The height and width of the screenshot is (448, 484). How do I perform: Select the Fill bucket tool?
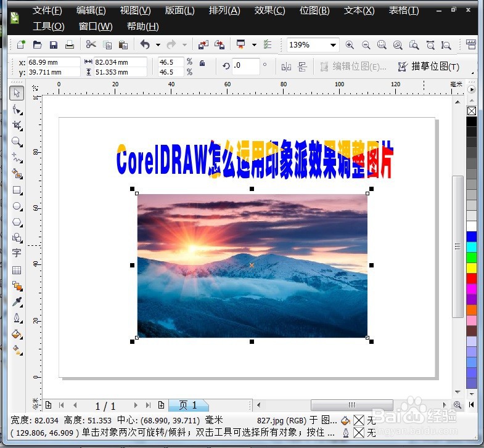(17, 334)
